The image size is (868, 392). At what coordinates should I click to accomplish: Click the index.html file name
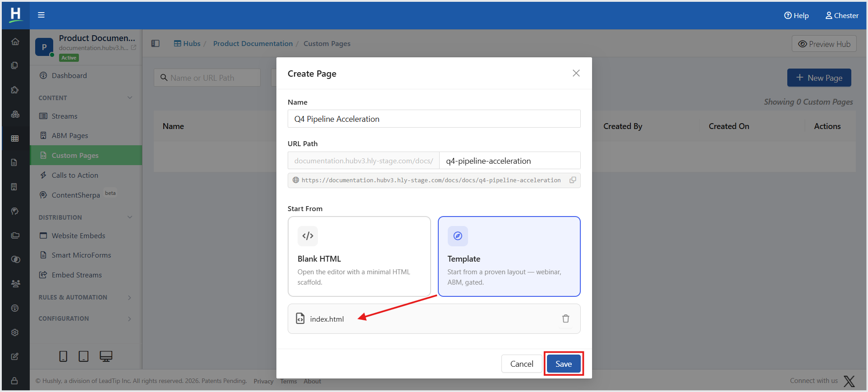point(327,319)
